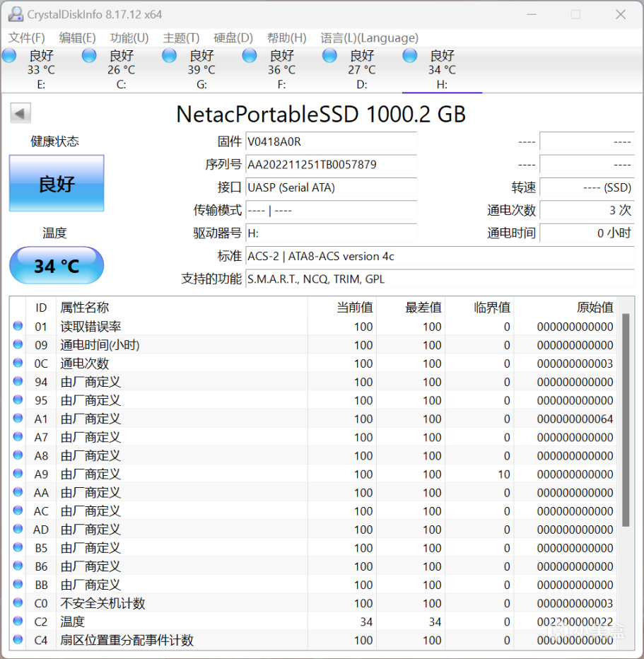
Task: Click the previous disk arrow button
Action: 21,113
